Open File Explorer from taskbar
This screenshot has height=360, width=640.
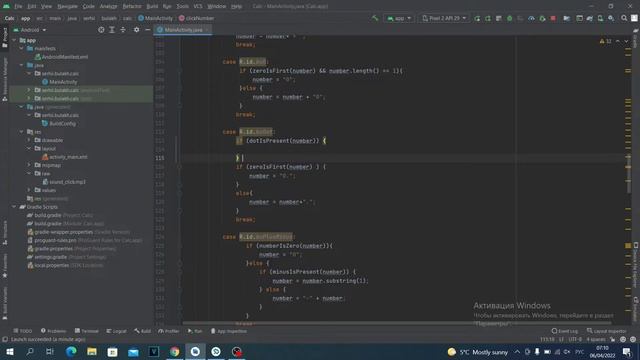click(92, 351)
